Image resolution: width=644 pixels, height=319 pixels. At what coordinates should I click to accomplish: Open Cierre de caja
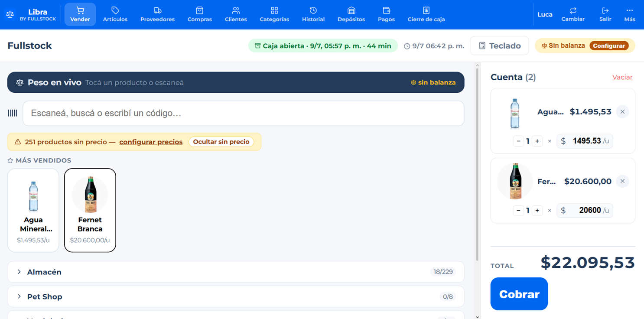point(426,14)
